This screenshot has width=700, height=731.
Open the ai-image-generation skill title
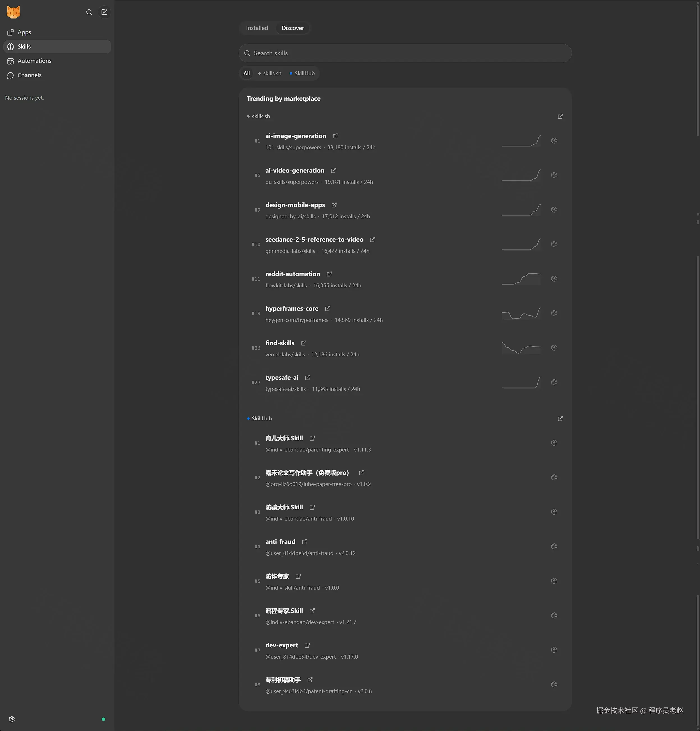pyautogui.click(x=296, y=136)
